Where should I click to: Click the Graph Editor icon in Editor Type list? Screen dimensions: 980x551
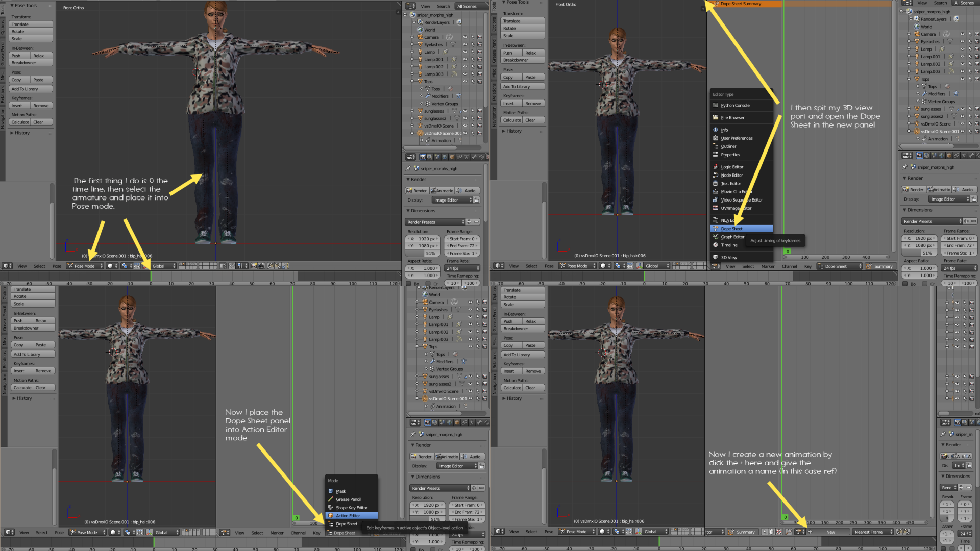tap(716, 237)
